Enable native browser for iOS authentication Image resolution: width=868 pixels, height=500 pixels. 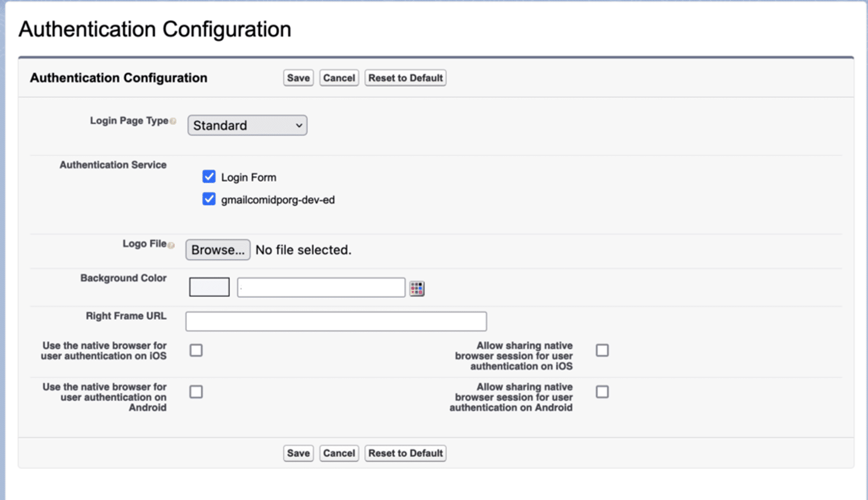click(196, 351)
